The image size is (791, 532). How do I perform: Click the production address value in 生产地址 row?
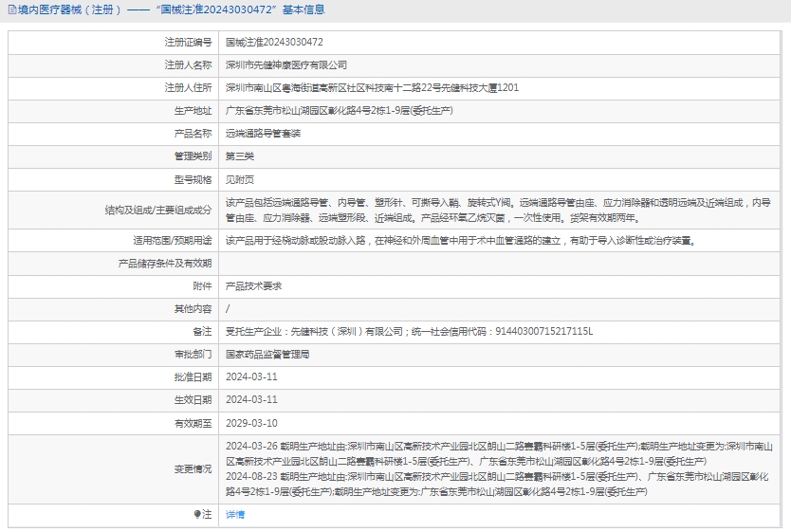[x=339, y=111]
